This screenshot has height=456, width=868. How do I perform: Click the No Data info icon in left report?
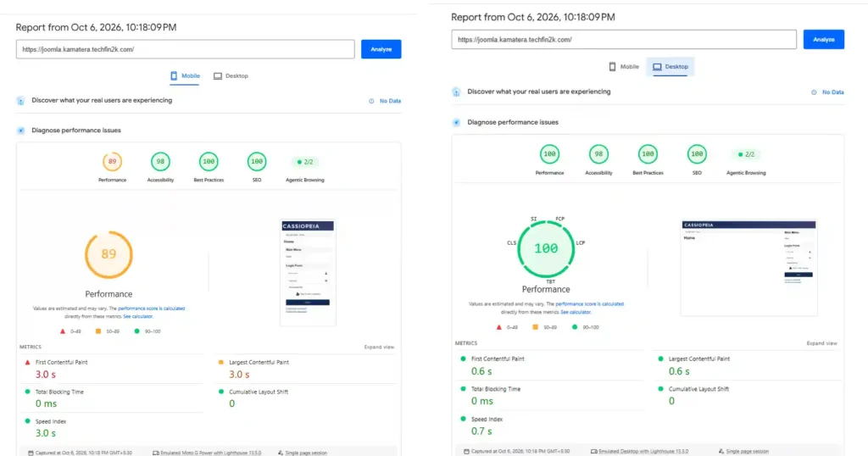[x=371, y=101]
